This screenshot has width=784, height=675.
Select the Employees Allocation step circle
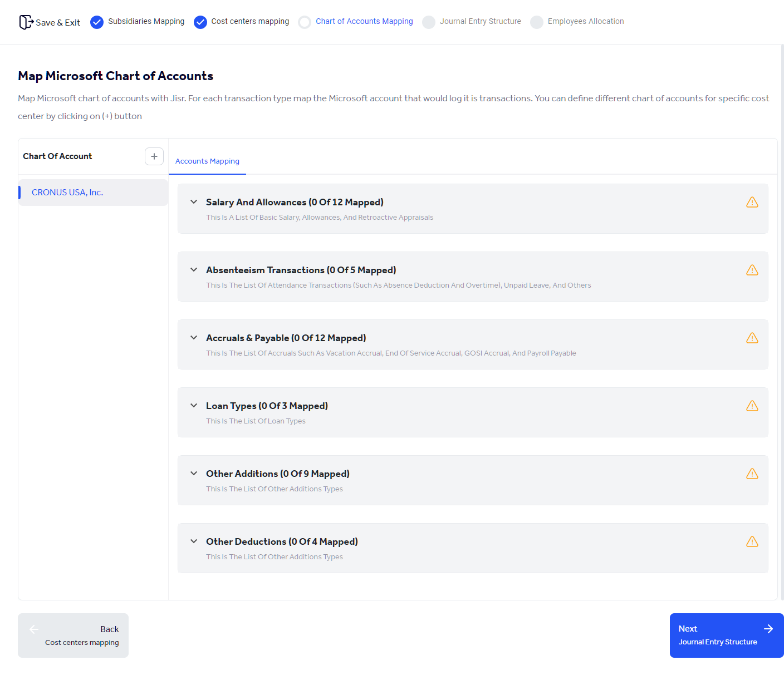[536, 22]
